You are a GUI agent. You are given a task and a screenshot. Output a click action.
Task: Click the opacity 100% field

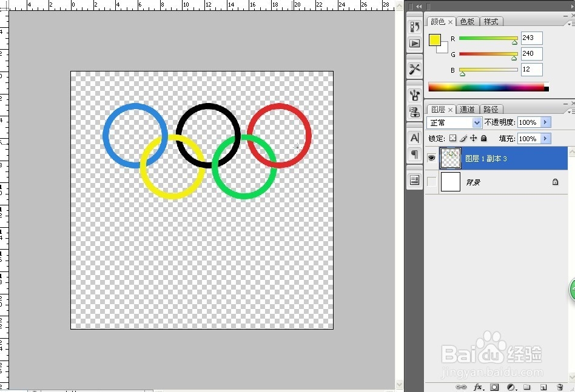point(529,122)
